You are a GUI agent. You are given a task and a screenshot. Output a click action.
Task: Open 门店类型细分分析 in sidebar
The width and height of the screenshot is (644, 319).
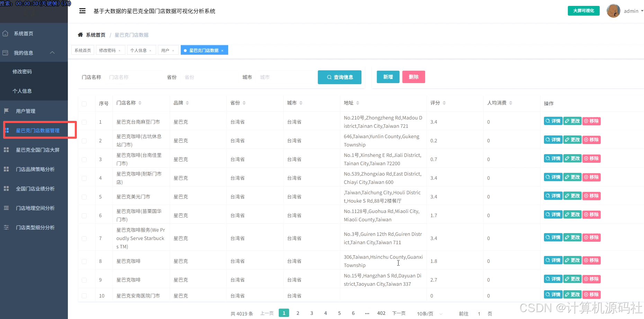click(x=34, y=228)
